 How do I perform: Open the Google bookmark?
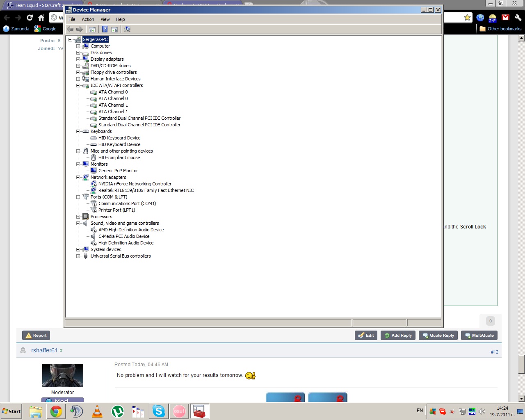tap(46, 29)
